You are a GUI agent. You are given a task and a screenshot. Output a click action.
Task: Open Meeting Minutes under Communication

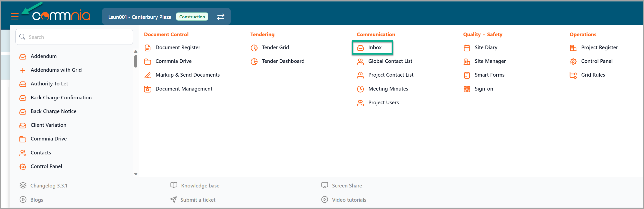point(388,89)
